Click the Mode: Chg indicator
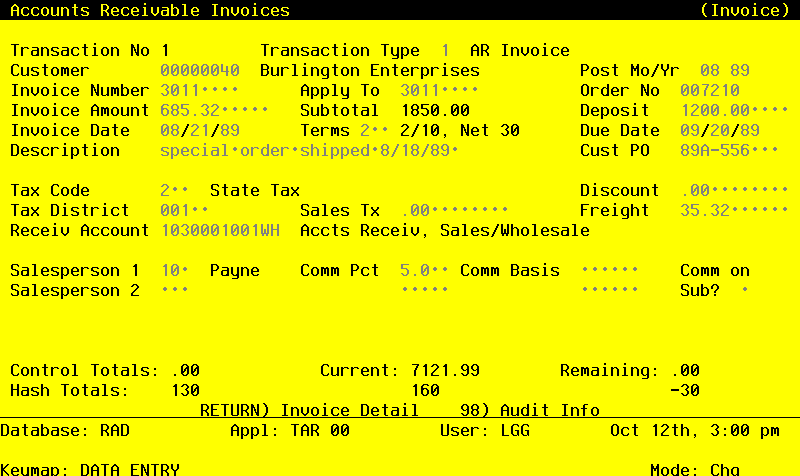 (695, 470)
